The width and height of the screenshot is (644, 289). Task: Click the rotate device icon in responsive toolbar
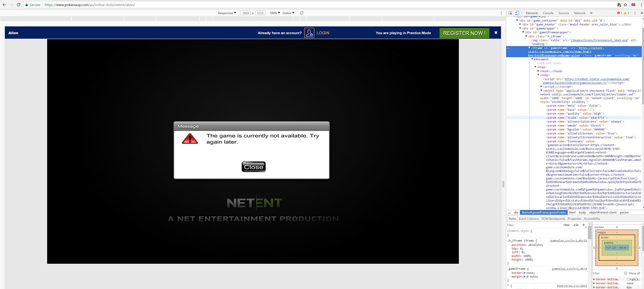pos(302,13)
